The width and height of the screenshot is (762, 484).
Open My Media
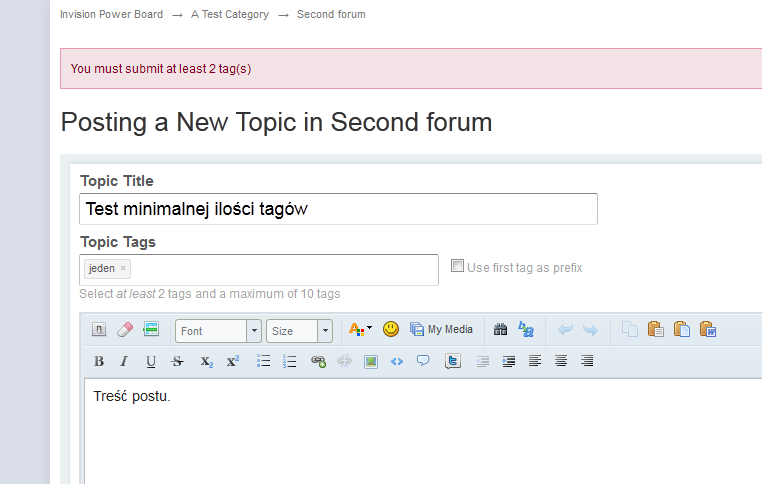(x=441, y=329)
